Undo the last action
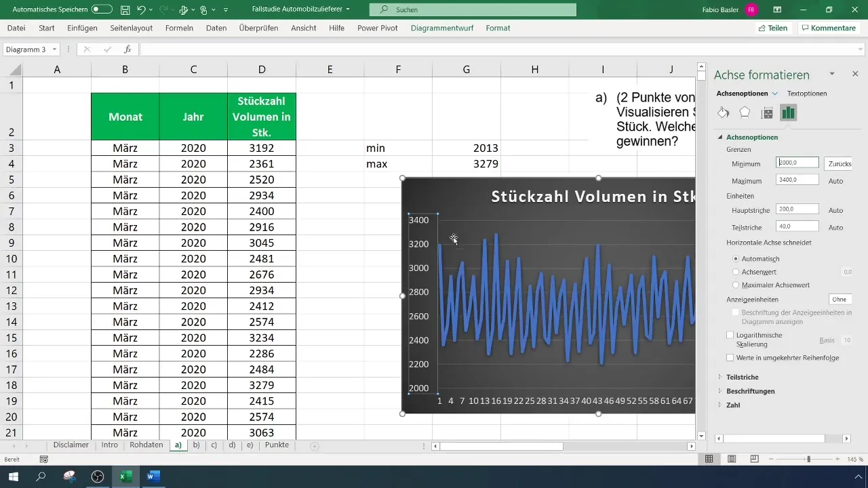This screenshot has height=488, width=868. point(141,10)
